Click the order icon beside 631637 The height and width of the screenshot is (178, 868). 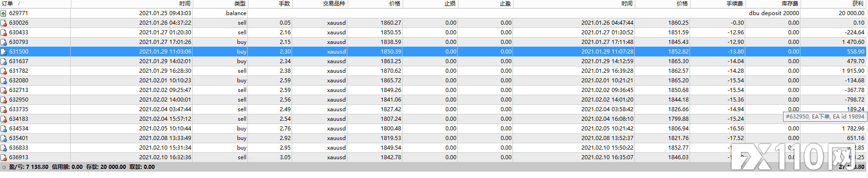[x=4, y=61]
